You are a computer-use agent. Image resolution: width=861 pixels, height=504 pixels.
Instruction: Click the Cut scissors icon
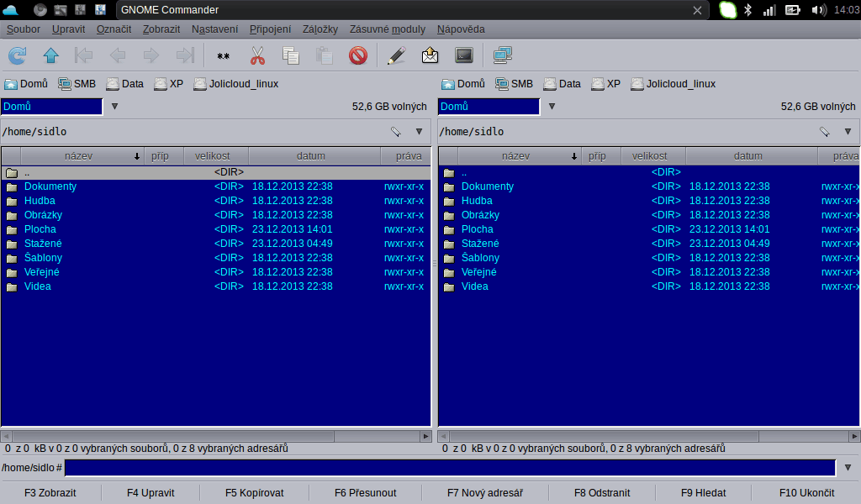click(257, 56)
